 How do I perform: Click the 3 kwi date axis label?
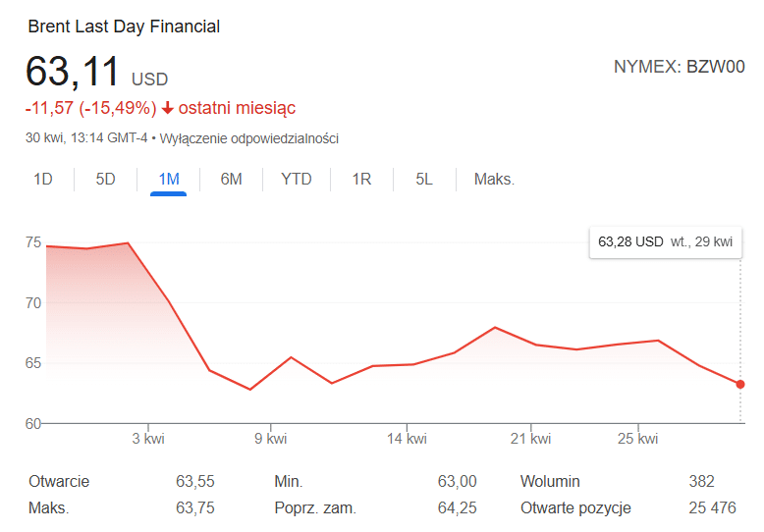(x=147, y=439)
